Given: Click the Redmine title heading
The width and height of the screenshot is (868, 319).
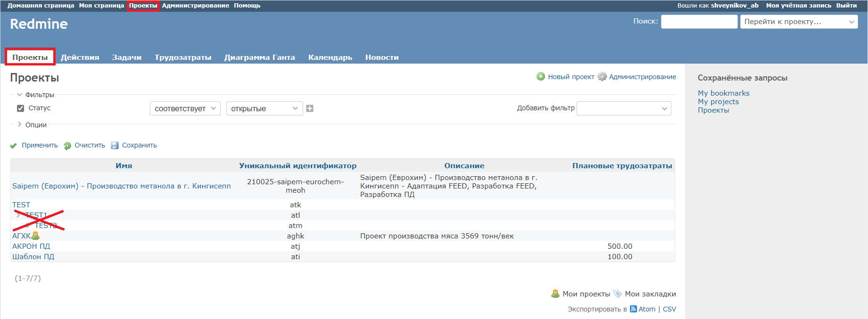Looking at the screenshot, I should [39, 24].
